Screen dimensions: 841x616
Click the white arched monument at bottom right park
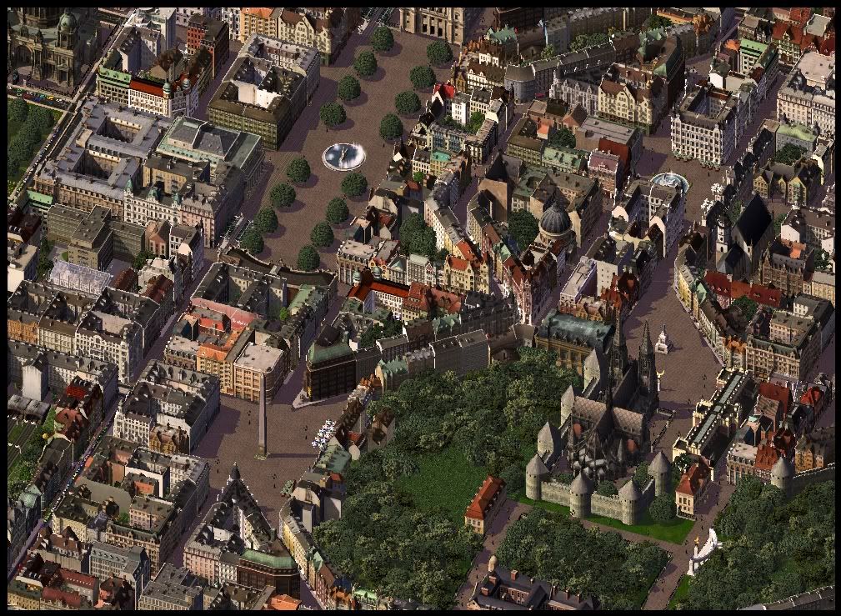coord(705,552)
